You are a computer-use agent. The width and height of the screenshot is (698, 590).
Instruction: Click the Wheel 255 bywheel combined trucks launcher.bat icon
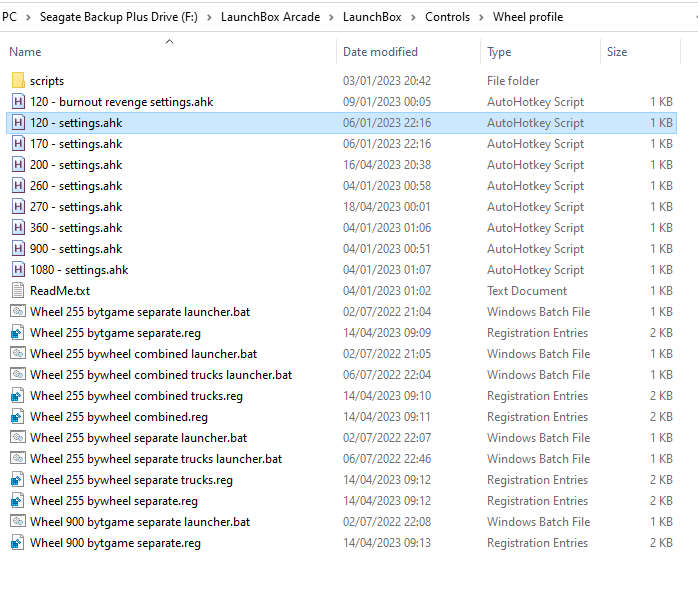(x=18, y=374)
